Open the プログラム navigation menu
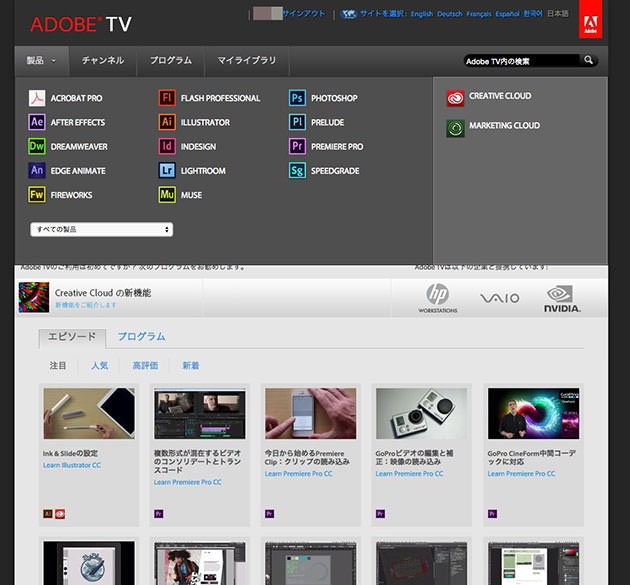This screenshot has height=585, width=630. point(171,61)
